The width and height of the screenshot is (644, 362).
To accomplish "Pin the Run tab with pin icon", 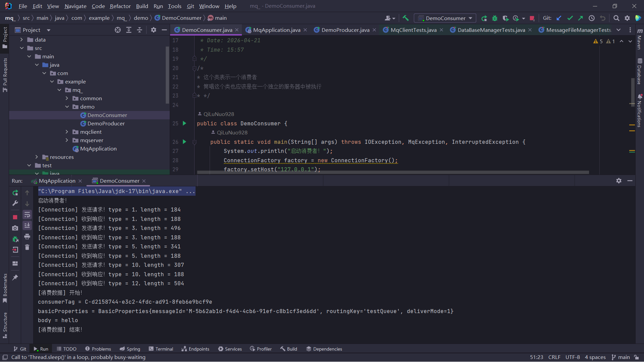I will click(x=15, y=278).
